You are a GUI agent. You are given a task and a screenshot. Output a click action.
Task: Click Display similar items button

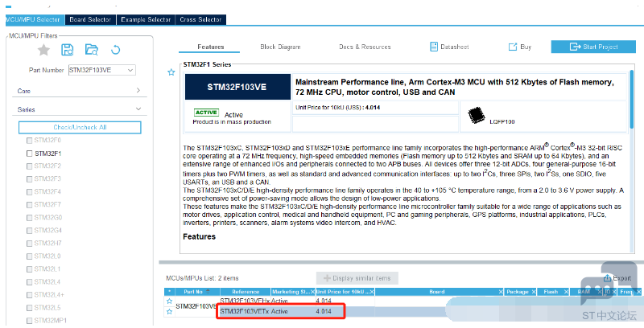coord(357,278)
